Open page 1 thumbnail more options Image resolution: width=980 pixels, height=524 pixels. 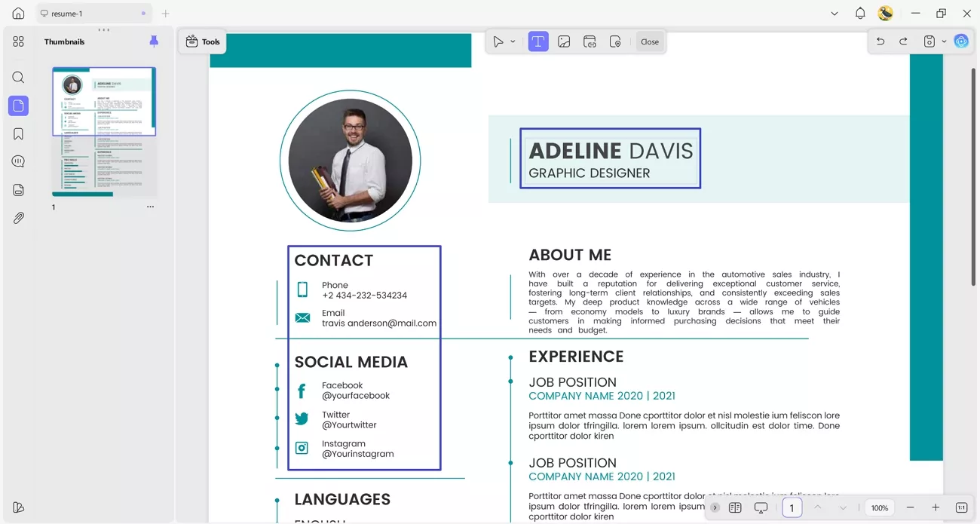150,207
